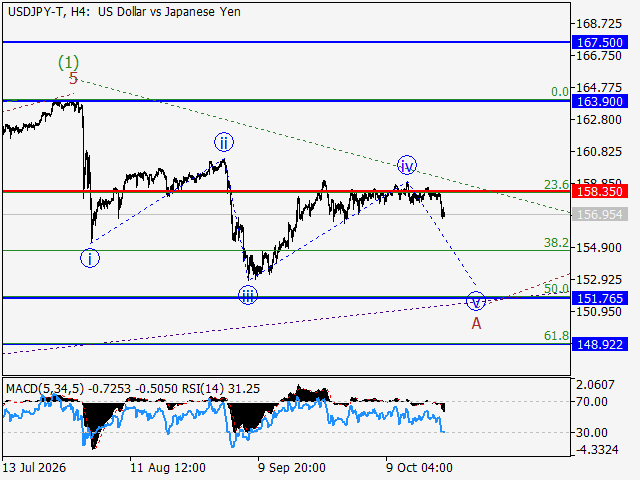640x480 pixels.
Task: Click the 152.925 price axis value
Action: click(599, 280)
